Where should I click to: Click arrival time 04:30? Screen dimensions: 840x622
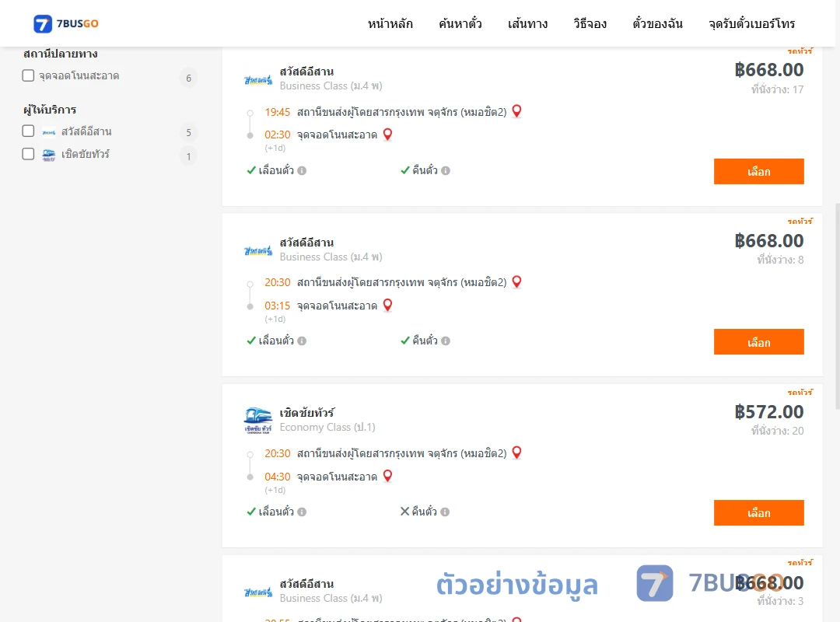[277, 477]
